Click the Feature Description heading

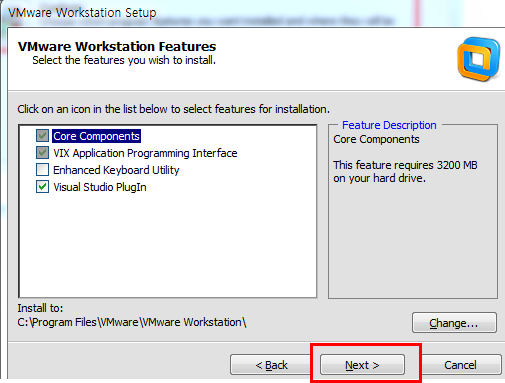(389, 125)
